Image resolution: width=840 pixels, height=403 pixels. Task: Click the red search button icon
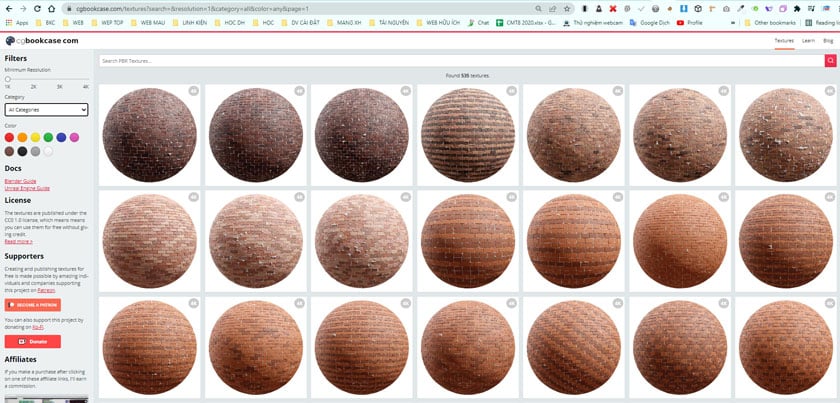tap(829, 61)
